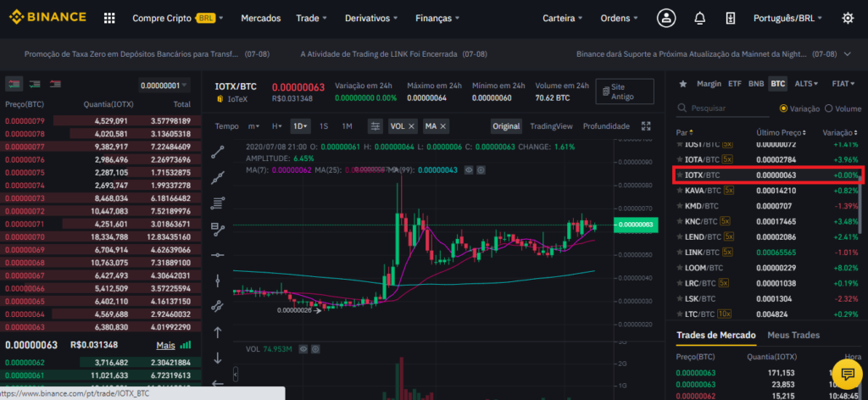
Task: Open the Derivativos menu
Action: (x=371, y=18)
